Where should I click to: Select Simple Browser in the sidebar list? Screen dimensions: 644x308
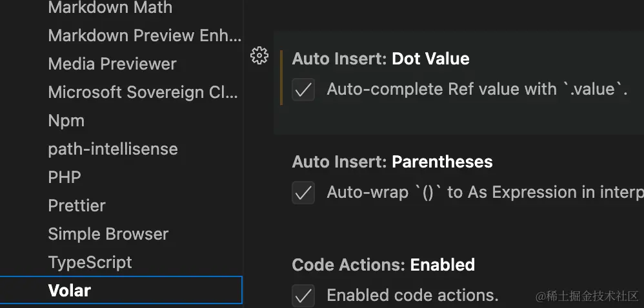tap(108, 234)
